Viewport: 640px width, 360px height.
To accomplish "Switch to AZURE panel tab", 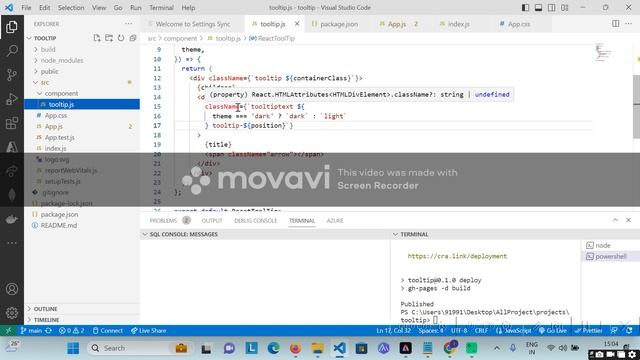I will pyautogui.click(x=335, y=220).
